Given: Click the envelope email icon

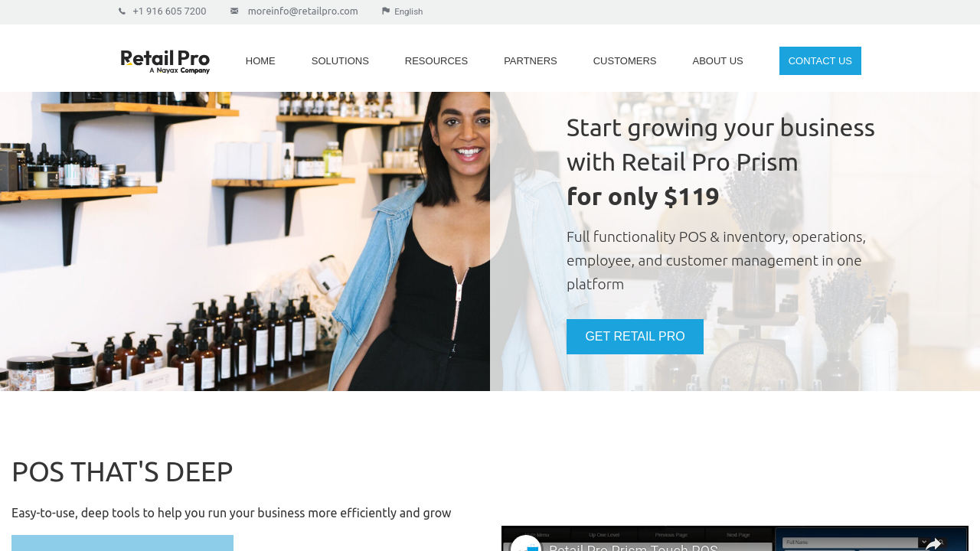Looking at the screenshot, I should point(234,11).
